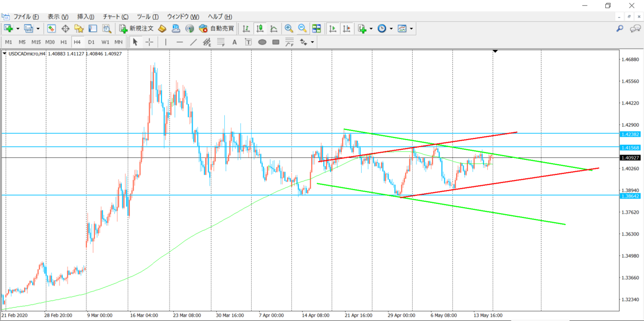Open the Data Window crosshair-target icon
The image size is (644, 321).
pyautogui.click(x=65, y=28)
